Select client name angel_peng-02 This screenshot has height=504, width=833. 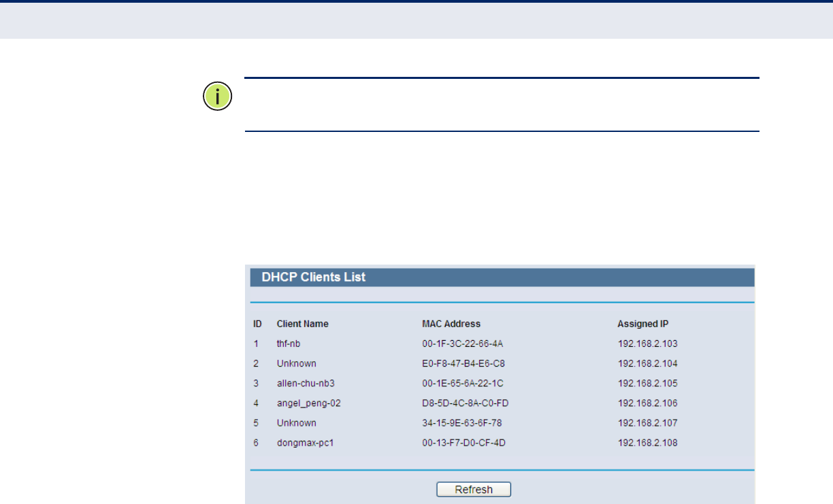308,403
